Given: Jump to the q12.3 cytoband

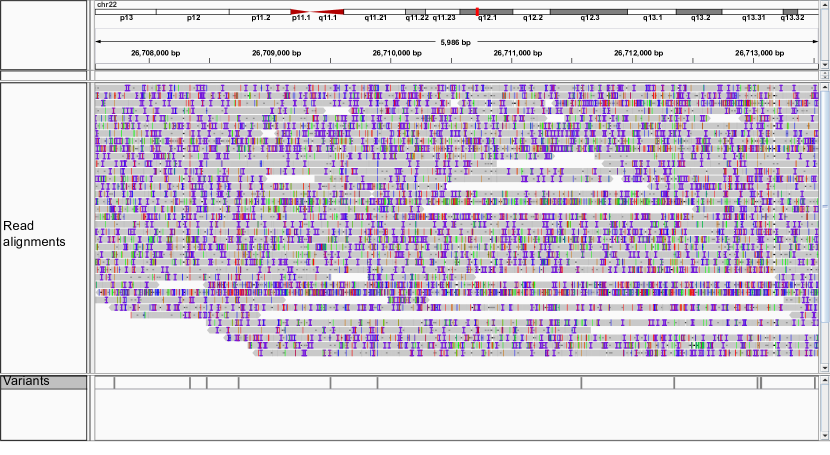Looking at the screenshot, I should [589, 12].
